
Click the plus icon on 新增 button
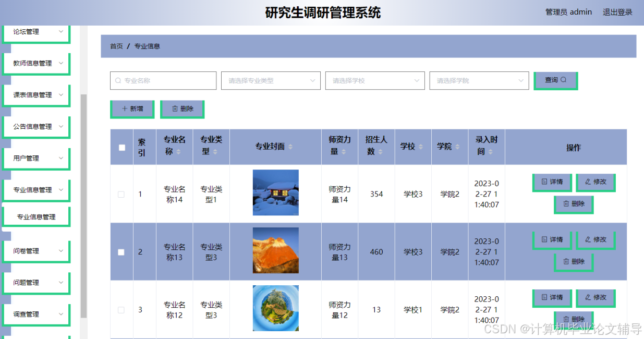tap(125, 108)
